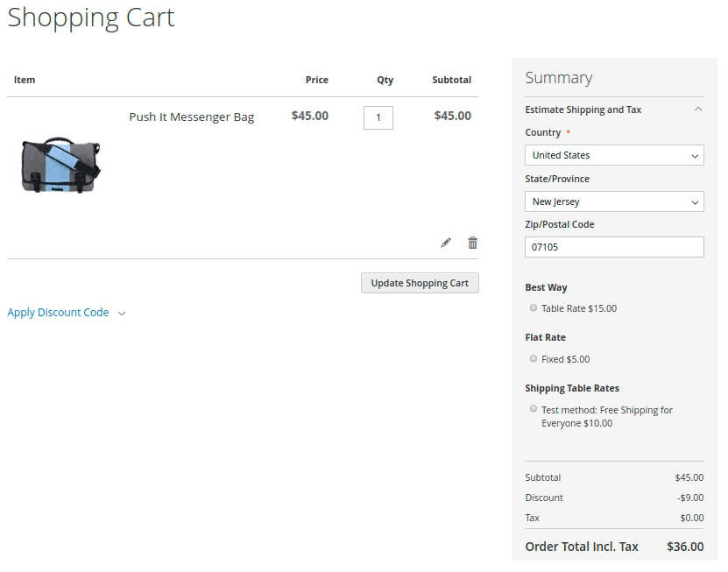Image resolution: width=728 pixels, height=572 pixels.
Task: Select the Test method Free Shipping option
Action: pyautogui.click(x=534, y=409)
